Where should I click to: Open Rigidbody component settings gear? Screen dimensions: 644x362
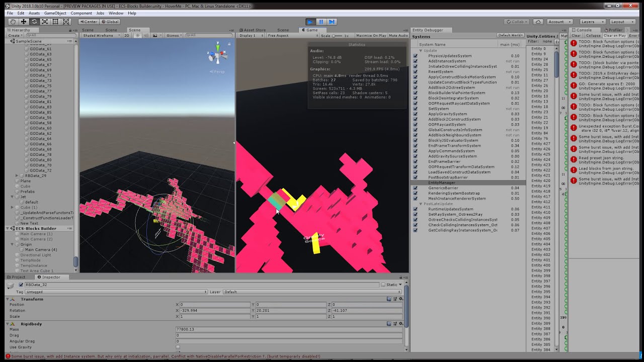[401, 324]
